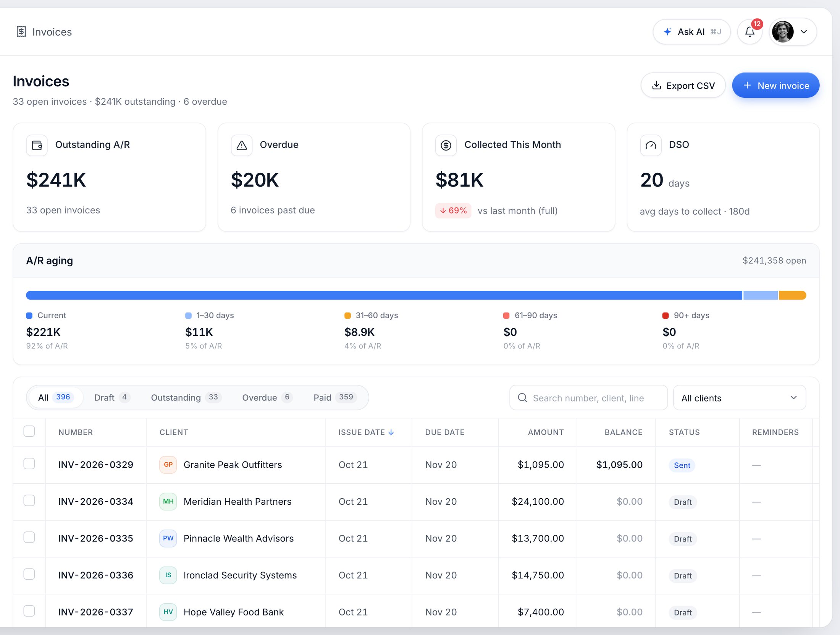The width and height of the screenshot is (840, 635).
Task: Click the user profile photo
Action: click(x=783, y=32)
